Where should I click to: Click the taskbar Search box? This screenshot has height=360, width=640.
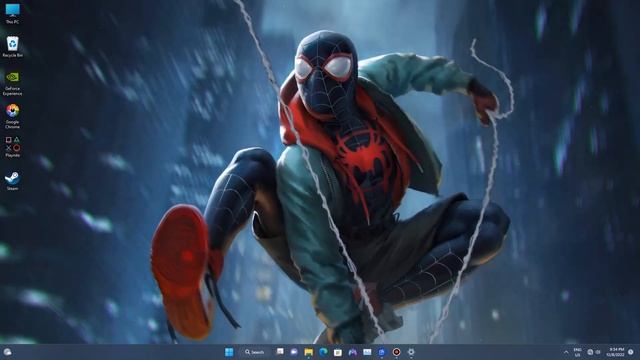coord(255,352)
